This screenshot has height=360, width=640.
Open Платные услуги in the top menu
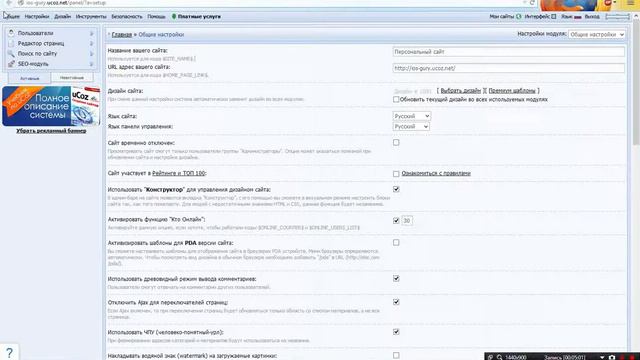(x=199, y=17)
